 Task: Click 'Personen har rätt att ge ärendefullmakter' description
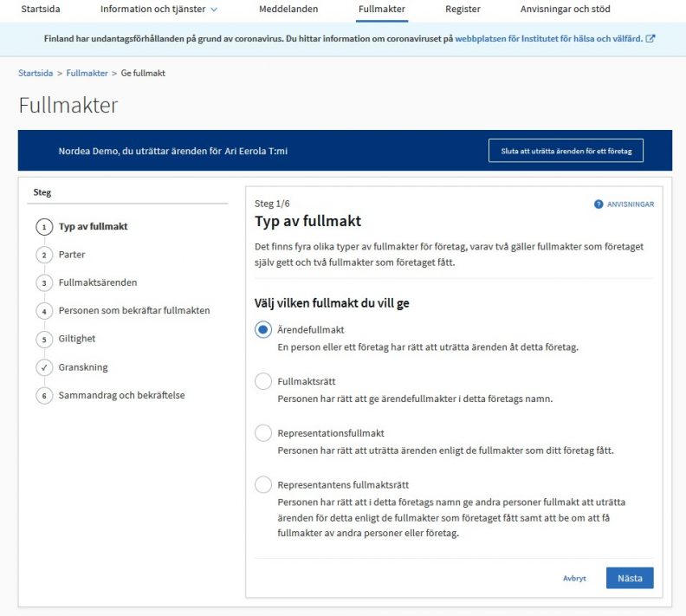pyautogui.click(x=415, y=399)
